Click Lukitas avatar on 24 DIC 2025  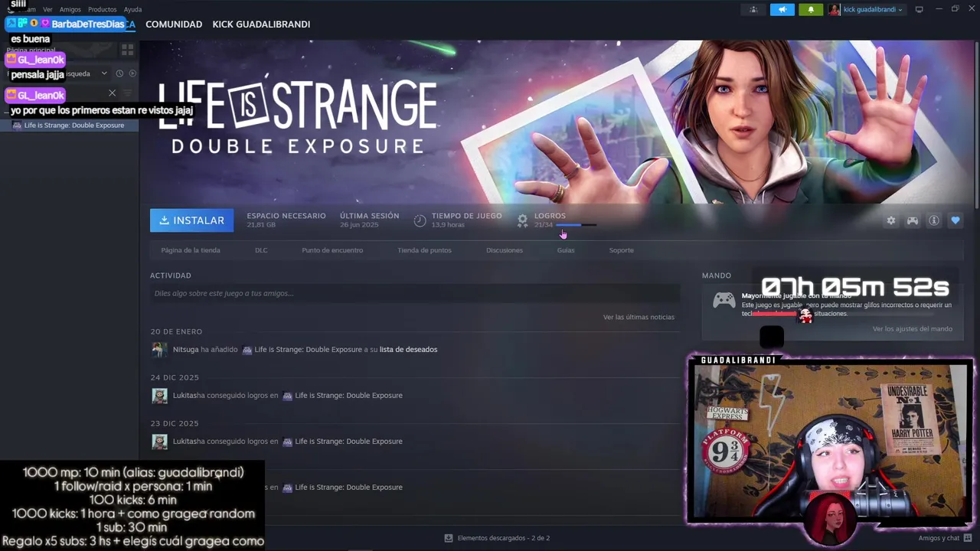(x=159, y=396)
